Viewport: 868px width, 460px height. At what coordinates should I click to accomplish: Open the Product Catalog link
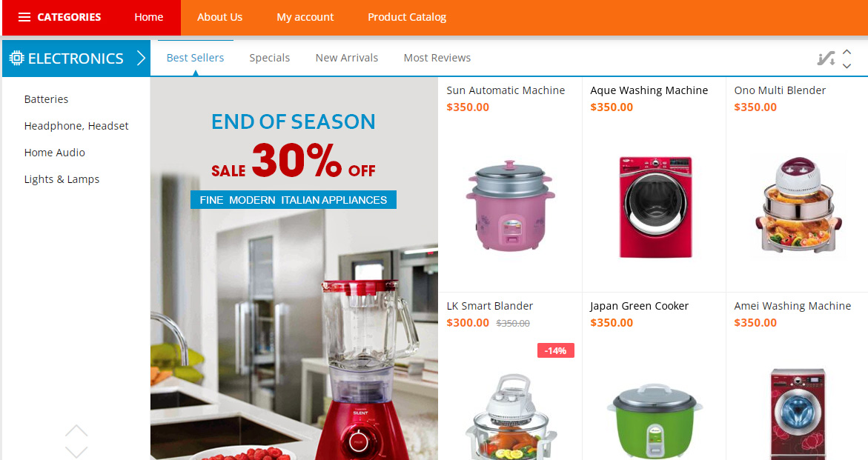click(407, 17)
